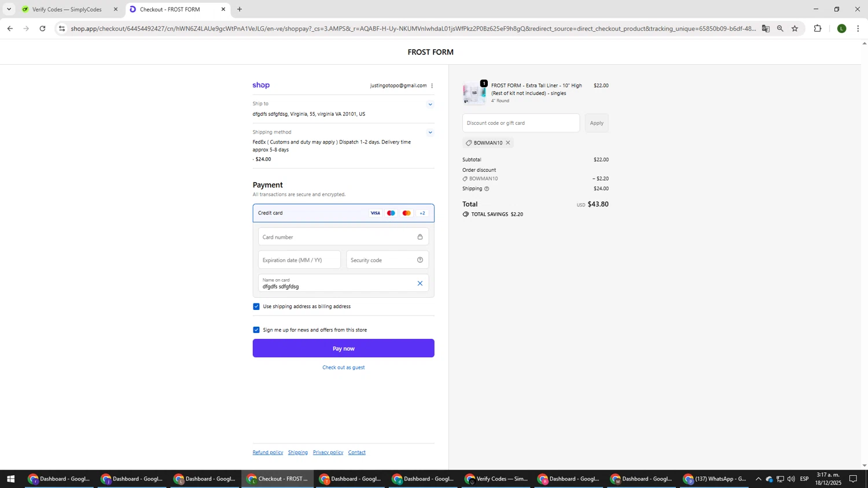Open the Chrome profile avatar
This screenshot has height=488, width=868.
(842, 28)
